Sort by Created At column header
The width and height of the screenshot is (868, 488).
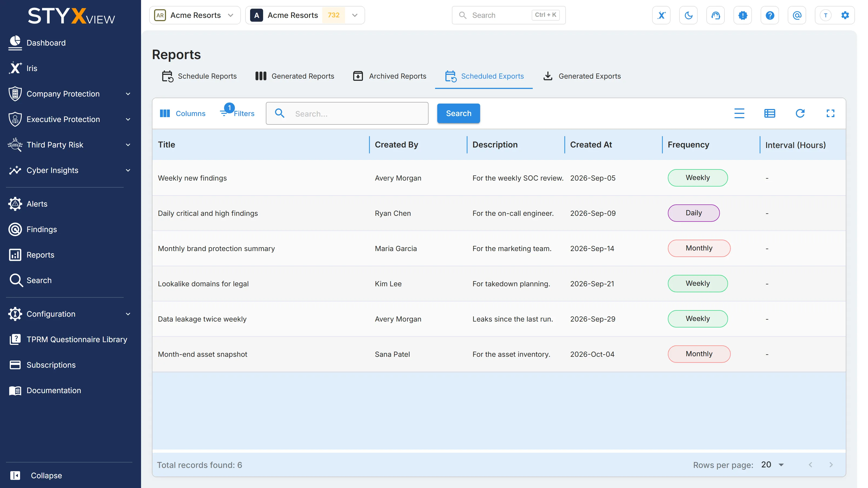(591, 145)
